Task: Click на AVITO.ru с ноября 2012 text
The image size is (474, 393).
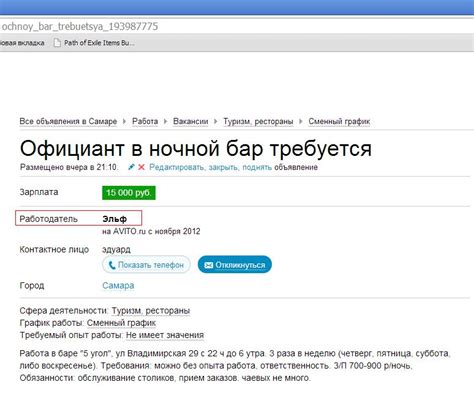Action: (151, 231)
